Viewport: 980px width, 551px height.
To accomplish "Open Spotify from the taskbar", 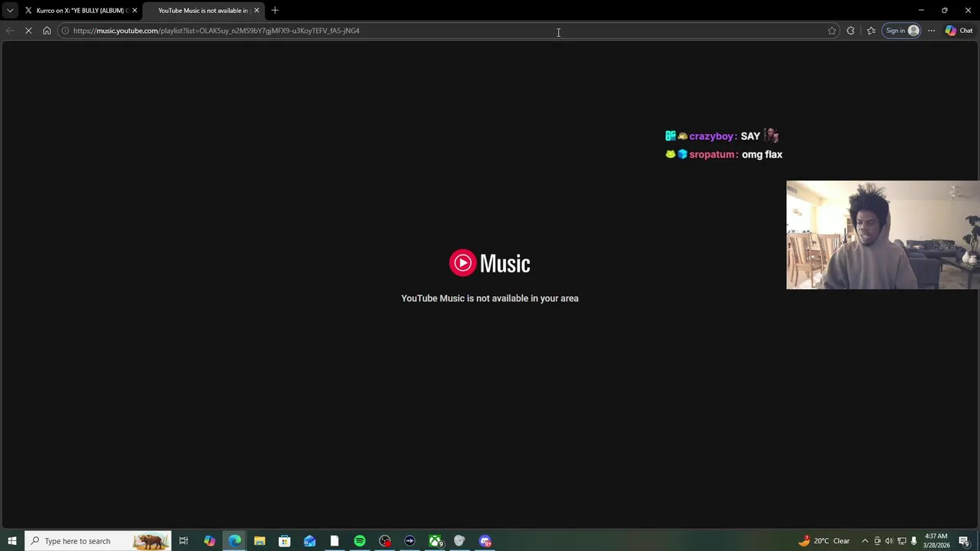I will [359, 541].
